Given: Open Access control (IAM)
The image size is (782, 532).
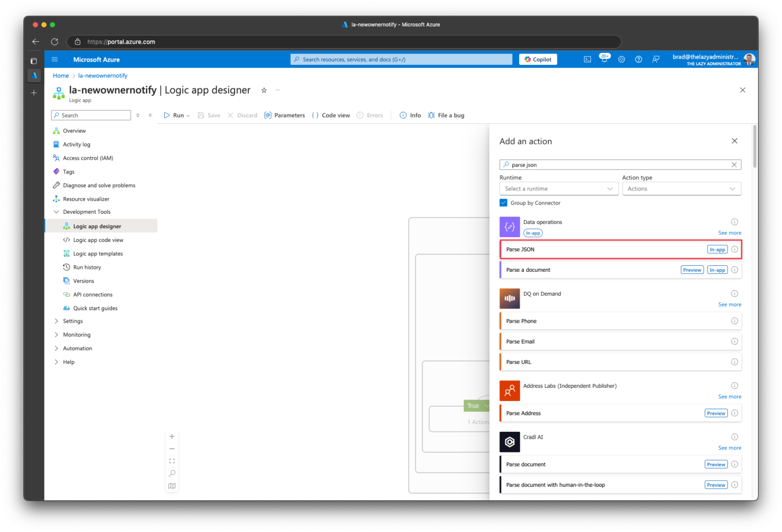Looking at the screenshot, I should coord(88,158).
